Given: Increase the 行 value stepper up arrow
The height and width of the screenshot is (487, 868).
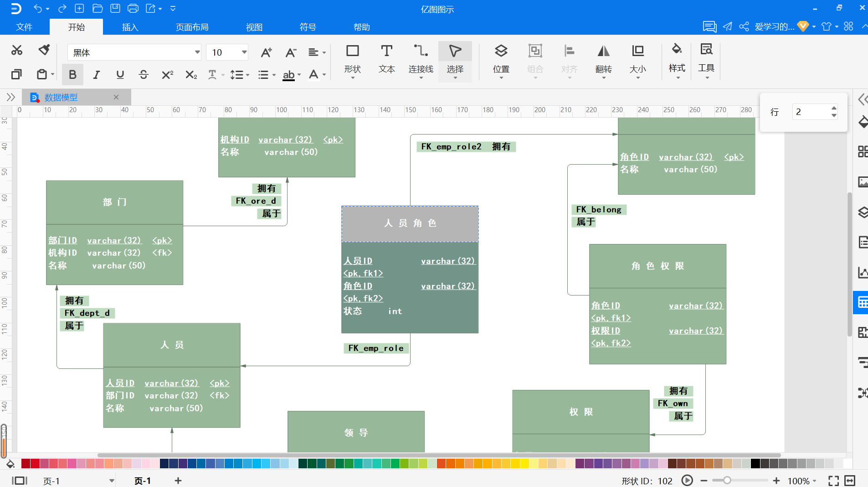Looking at the screenshot, I should pyautogui.click(x=834, y=108).
